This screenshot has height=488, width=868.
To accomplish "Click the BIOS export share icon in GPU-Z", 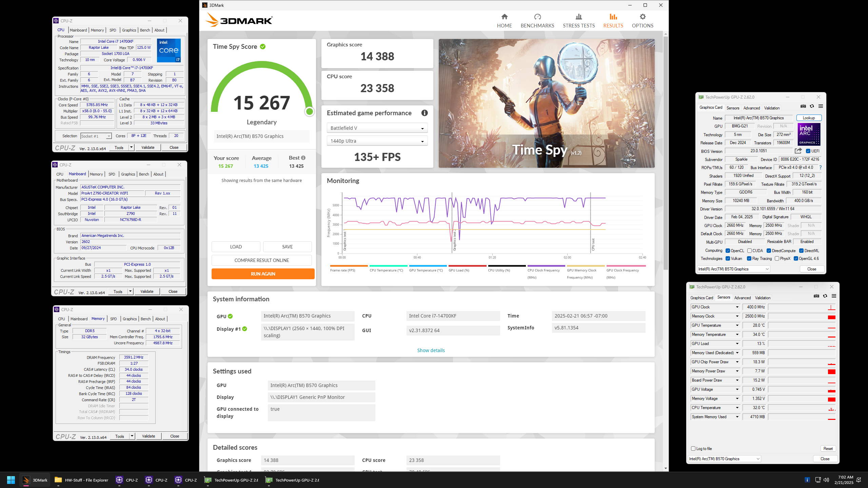I will tap(798, 151).
